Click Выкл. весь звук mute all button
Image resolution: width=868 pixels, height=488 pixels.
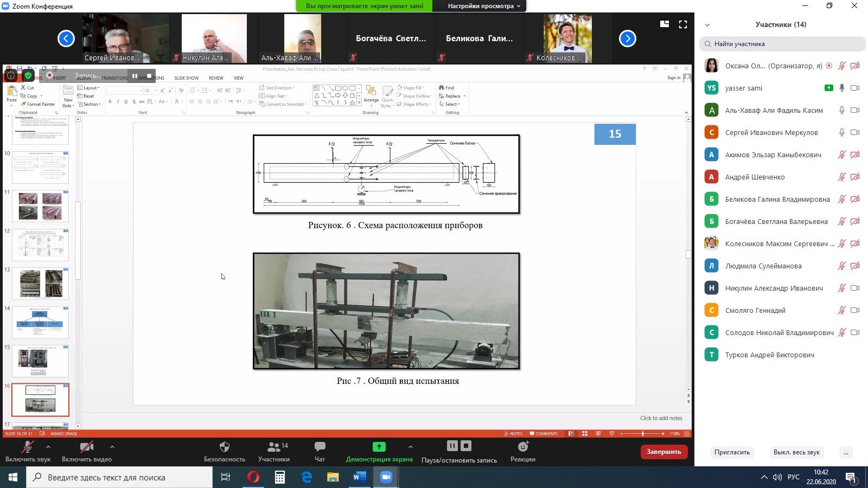click(x=796, y=452)
